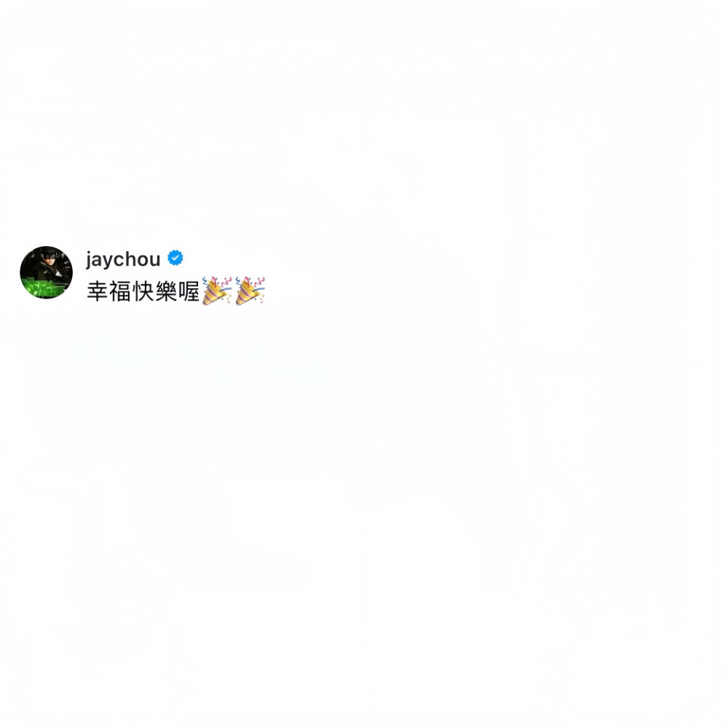
Task: Open the jaychou account link
Action: pos(123,259)
